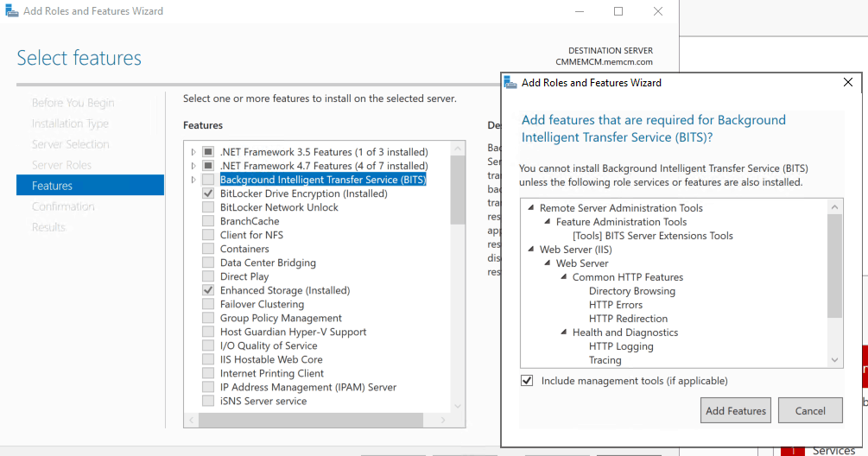Select the Directory Browsing entry
868x456 pixels.
[632, 291]
